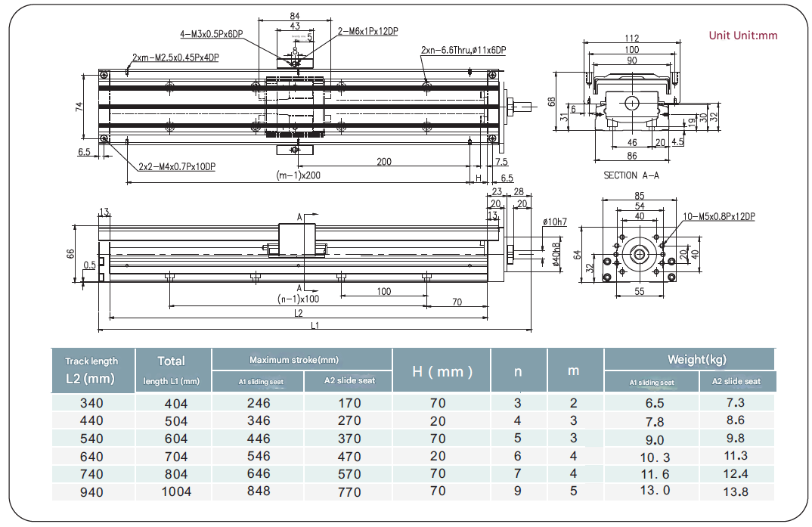
Task: Click the ø10h7 shaft dimension
Action: click(554, 222)
